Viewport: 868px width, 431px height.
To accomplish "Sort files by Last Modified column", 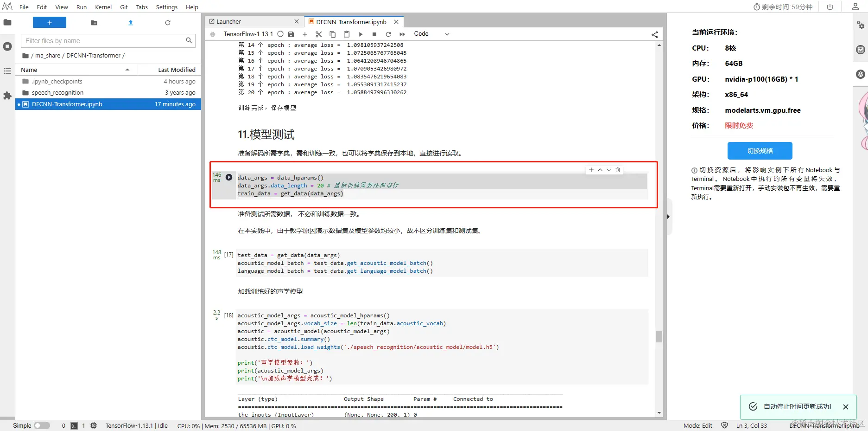I will point(170,70).
